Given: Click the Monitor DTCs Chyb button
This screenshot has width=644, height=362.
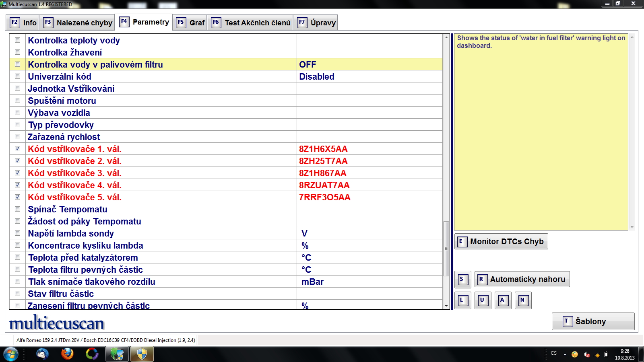Looking at the screenshot, I should (501, 241).
